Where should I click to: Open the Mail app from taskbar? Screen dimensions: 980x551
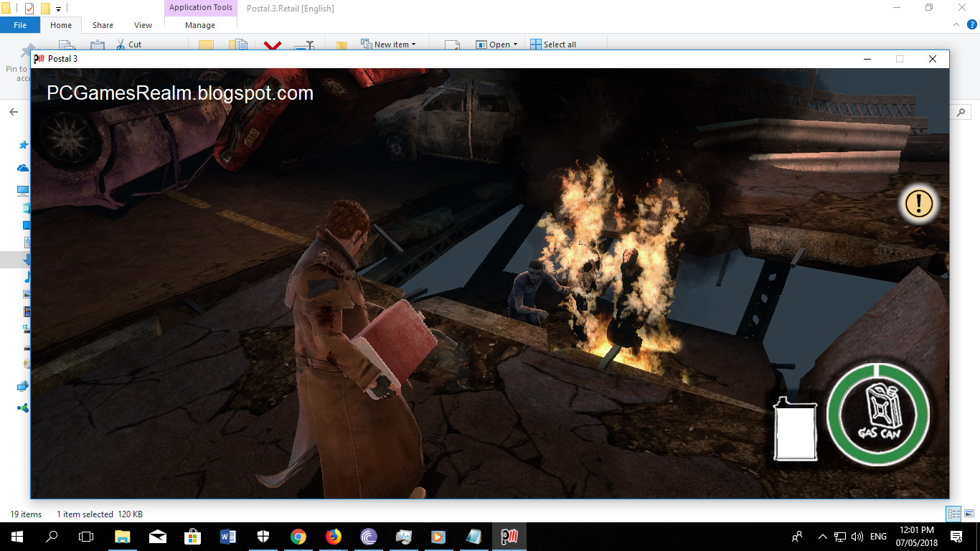pos(158,537)
